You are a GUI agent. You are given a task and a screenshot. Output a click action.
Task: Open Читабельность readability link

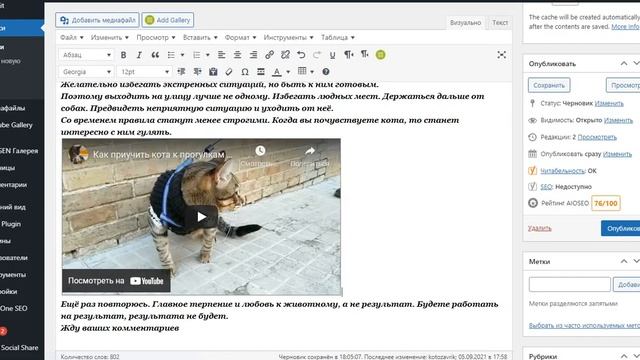pos(562,171)
